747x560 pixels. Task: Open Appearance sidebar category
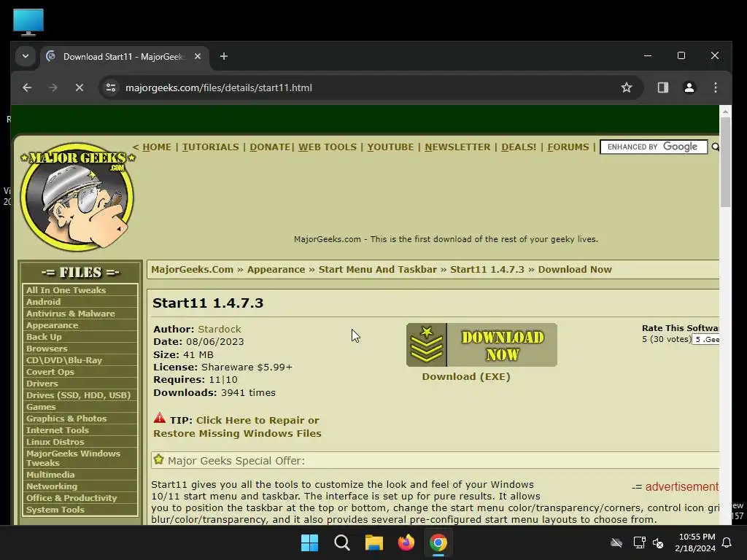(x=52, y=325)
